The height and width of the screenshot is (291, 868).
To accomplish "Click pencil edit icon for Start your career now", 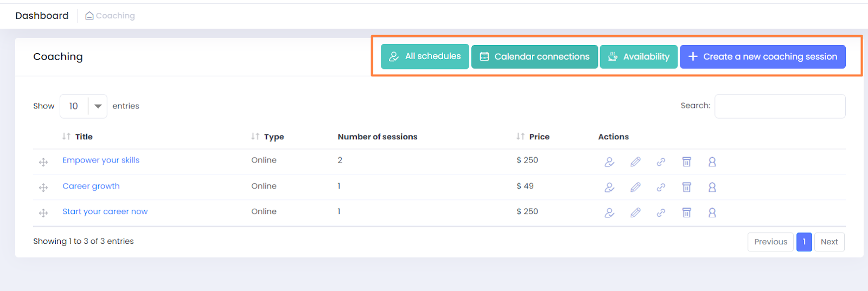I will click(635, 213).
